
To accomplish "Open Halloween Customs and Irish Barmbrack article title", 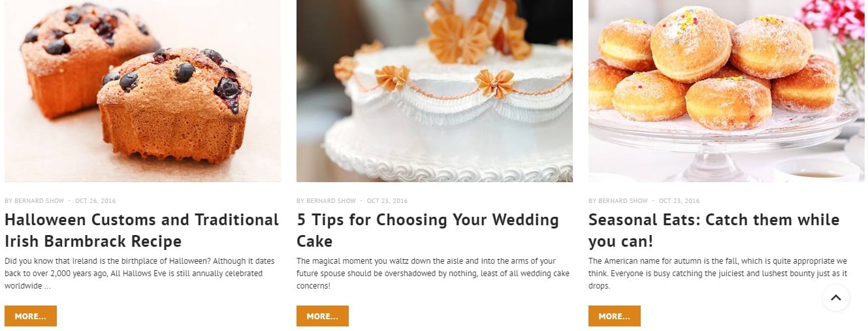I will tap(142, 230).
